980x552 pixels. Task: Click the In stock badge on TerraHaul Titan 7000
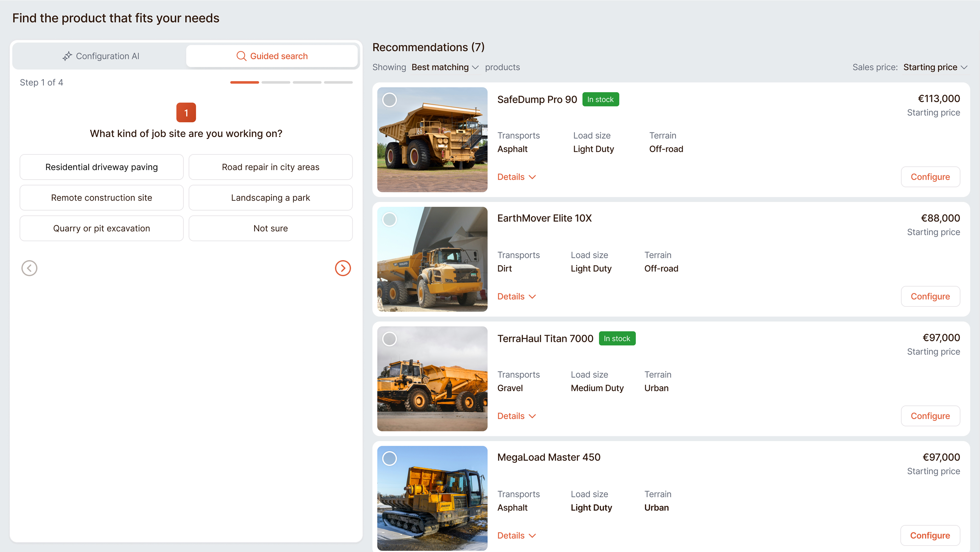click(617, 338)
